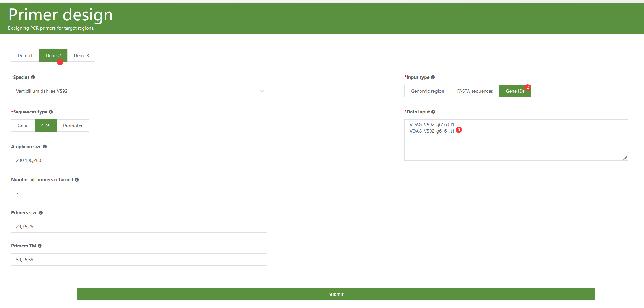The image size is (644, 308).
Task: Choose Genomic region input type
Action: 428,91
